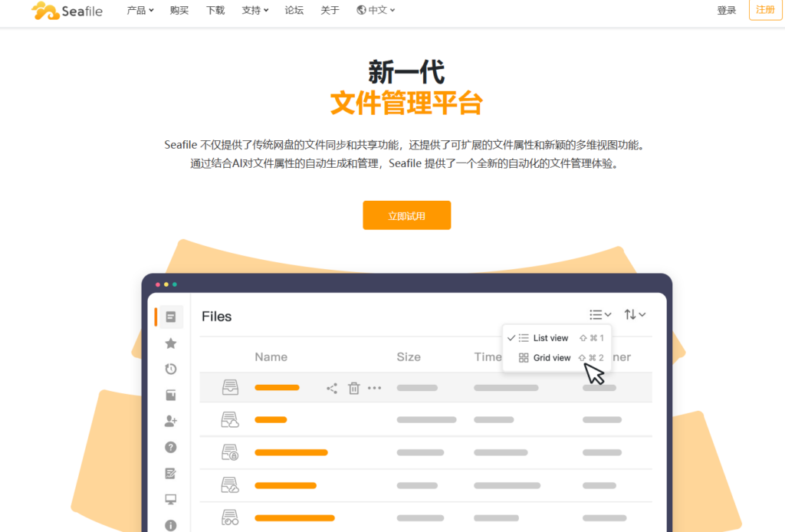Click the 立即试用 orange button
The width and height of the screenshot is (785, 532).
[406, 215]
